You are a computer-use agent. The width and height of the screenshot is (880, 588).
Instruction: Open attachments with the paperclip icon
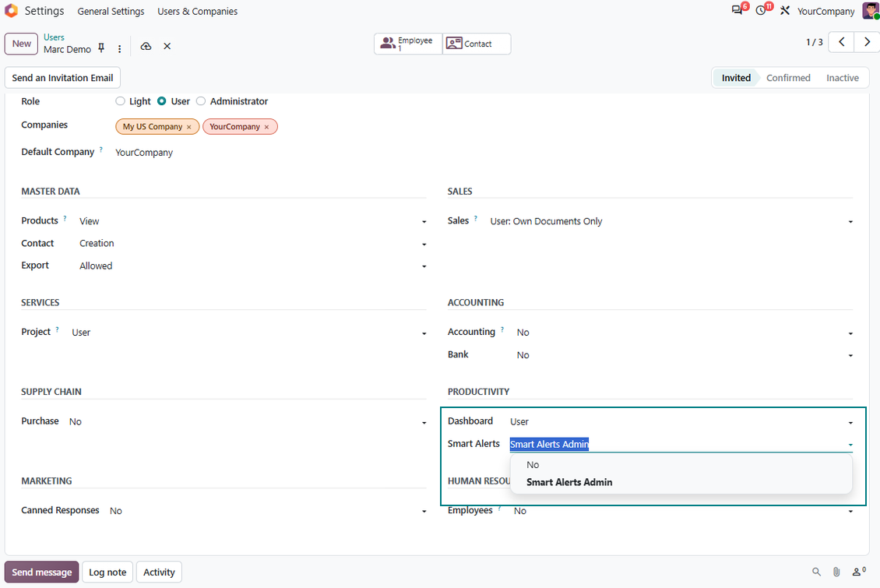(x=836, y=572)
